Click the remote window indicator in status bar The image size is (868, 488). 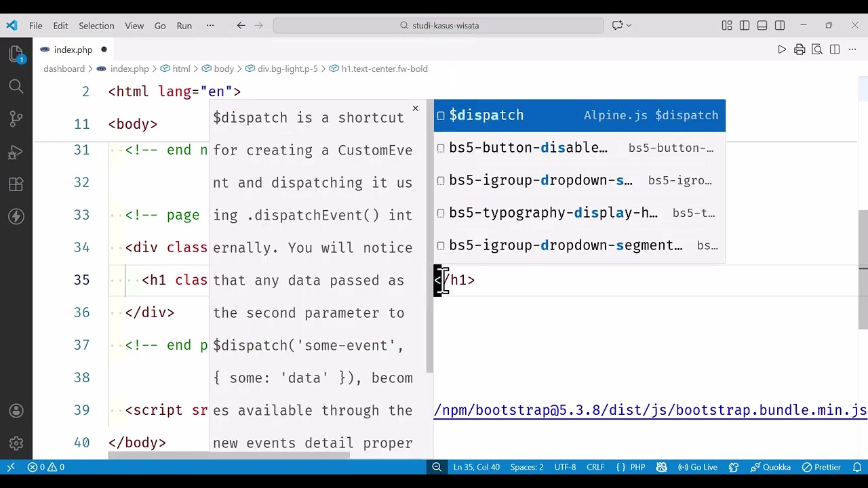point(11,467)
